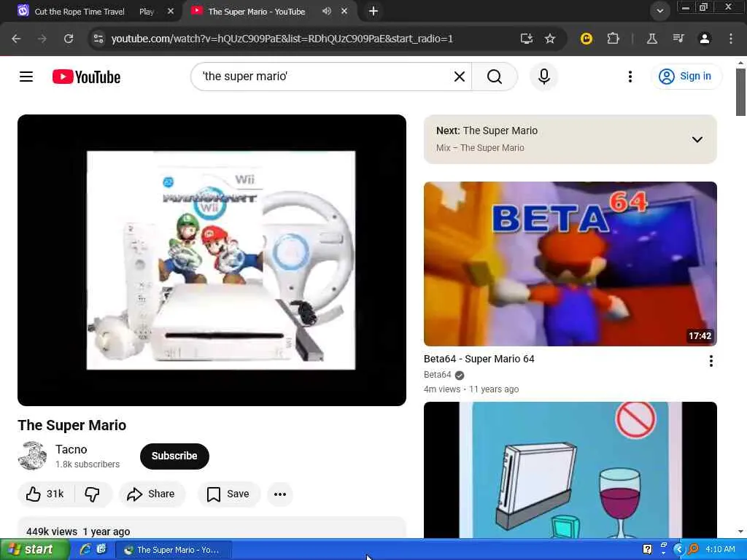
Task: Install app icon in address bar
Action: point(526,39)
